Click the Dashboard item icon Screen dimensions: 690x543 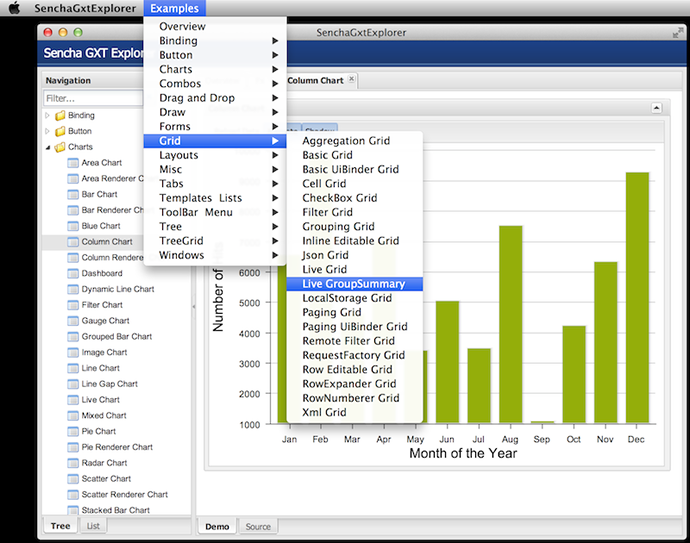pyautogui.click(x=73, y=274)
